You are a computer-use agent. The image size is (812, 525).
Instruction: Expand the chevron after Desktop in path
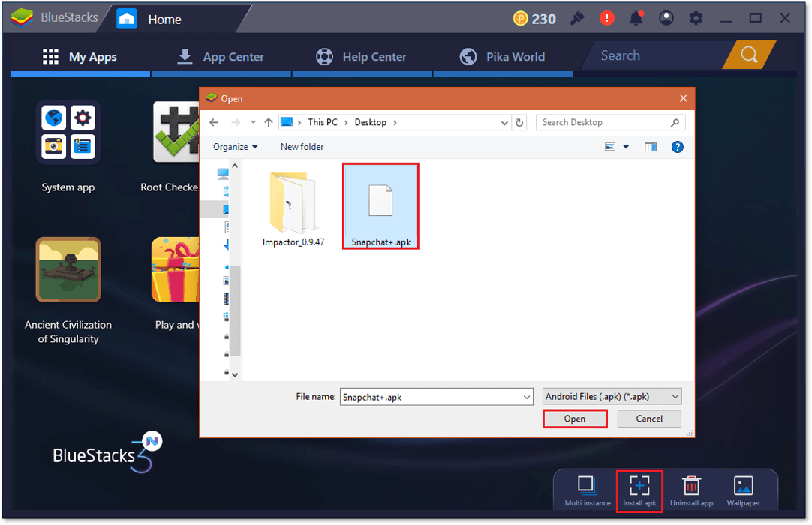pos(395,123)
